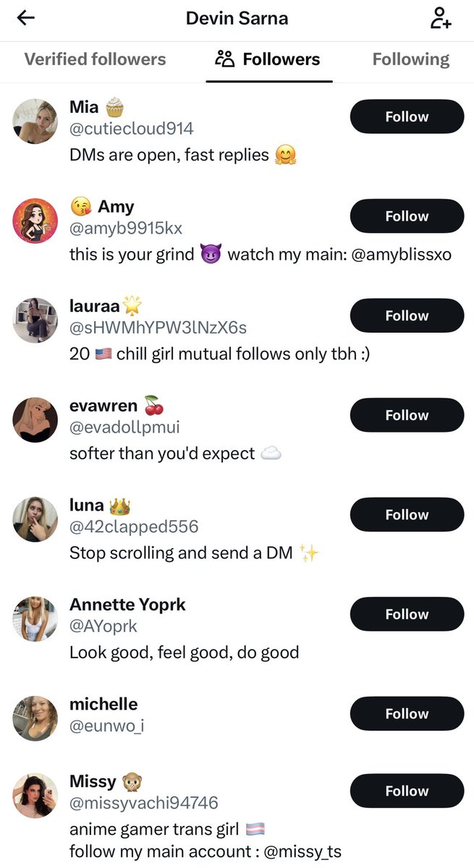The height and width of the screenshot is (868, 474).
Task: Follow Amy @amyb9915kx
Action: (407, 216)
